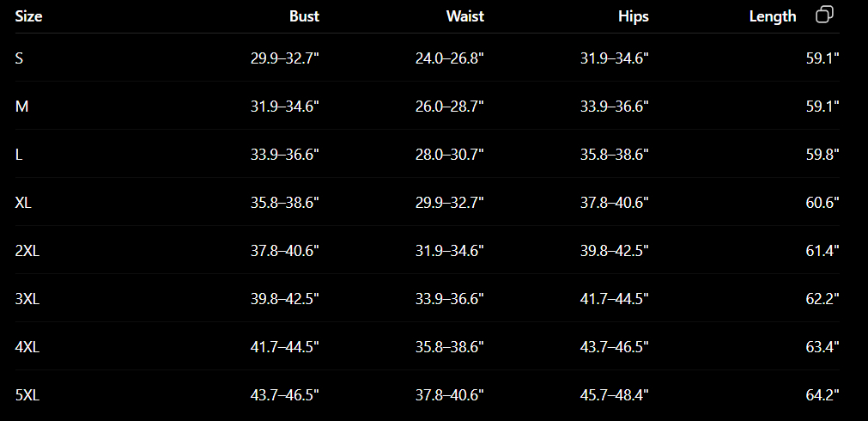Click the Length column header
Image resolution: width=868 pixels, height=421 pixels.
point(773,16)
